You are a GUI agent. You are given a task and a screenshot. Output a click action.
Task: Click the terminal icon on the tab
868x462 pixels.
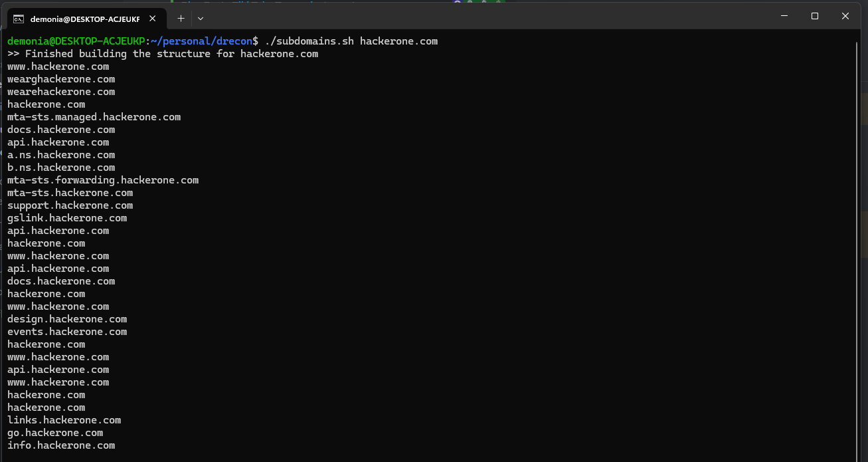coord(19,19)
